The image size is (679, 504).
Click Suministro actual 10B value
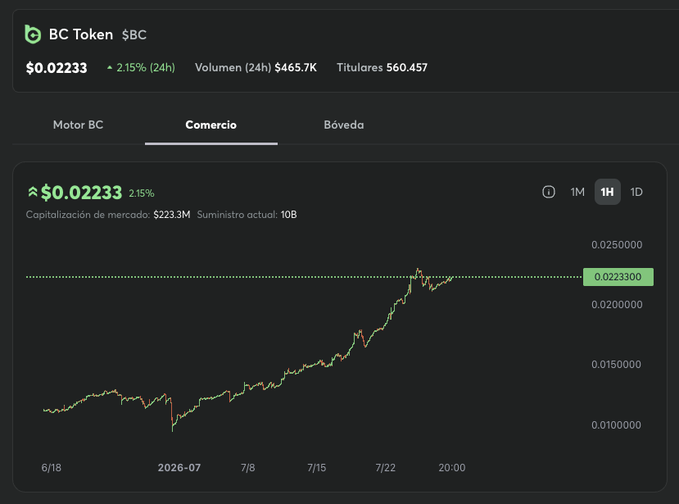[x=288, y=214]
